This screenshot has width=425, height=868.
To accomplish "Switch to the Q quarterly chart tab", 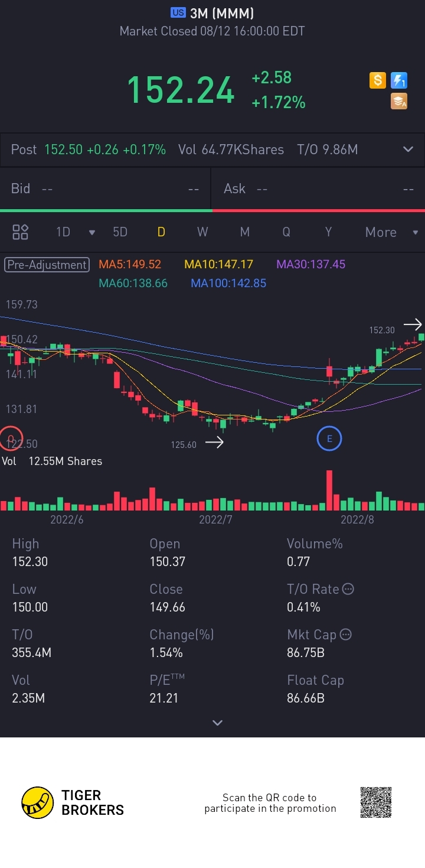I will (x=286, y=232).
